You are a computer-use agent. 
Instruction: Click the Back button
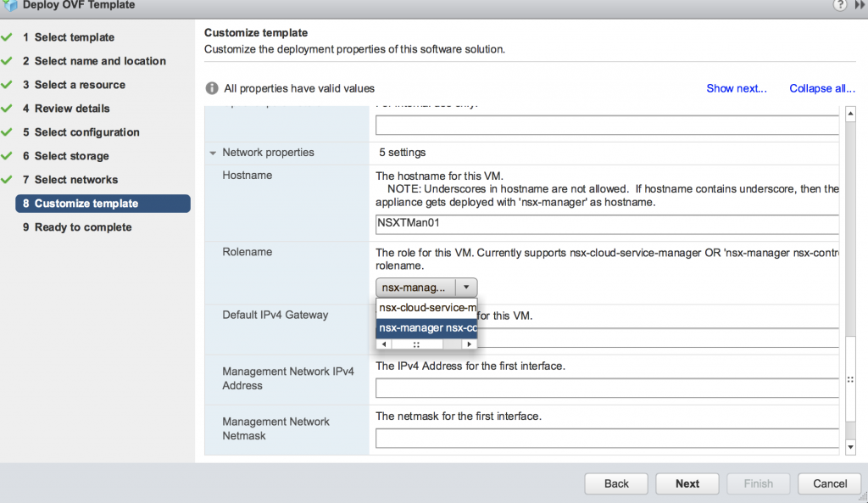[x=616, y=483]
